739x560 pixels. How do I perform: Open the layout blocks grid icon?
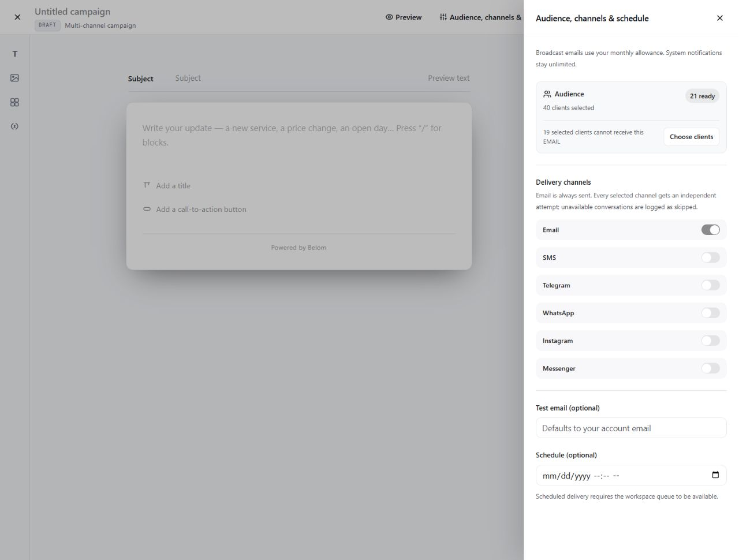[x=15, y=102]
